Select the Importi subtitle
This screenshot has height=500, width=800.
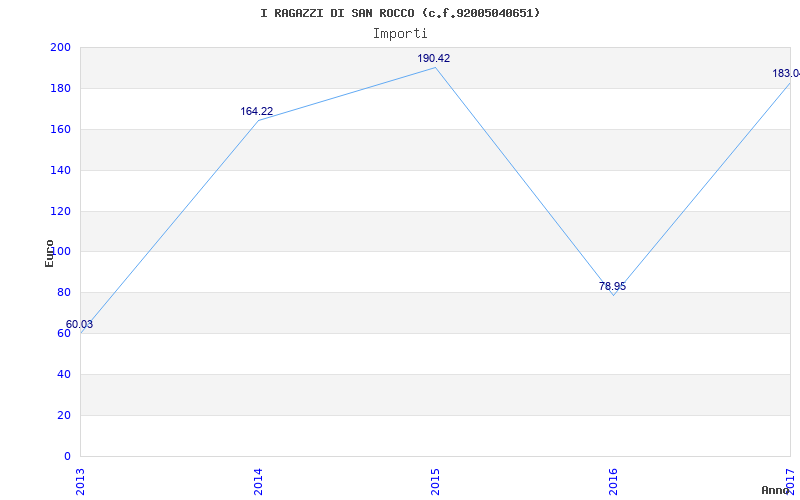tap(399, 34)
